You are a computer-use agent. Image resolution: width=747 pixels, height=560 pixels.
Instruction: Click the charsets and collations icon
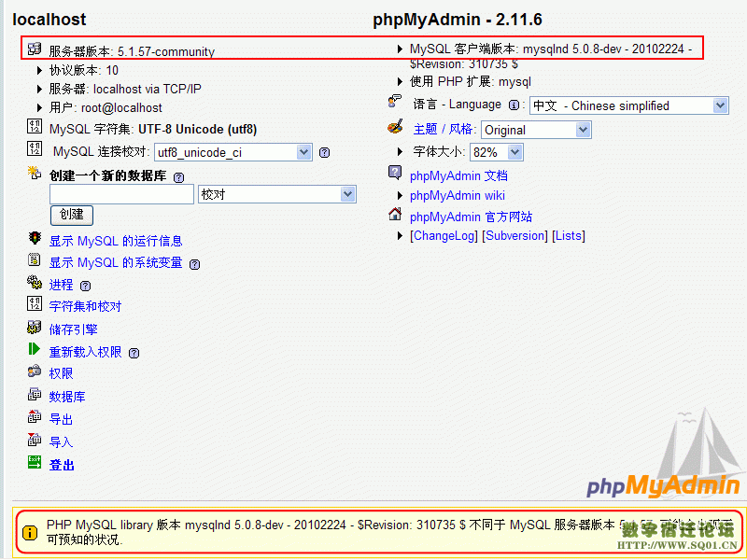click(35, 304)
